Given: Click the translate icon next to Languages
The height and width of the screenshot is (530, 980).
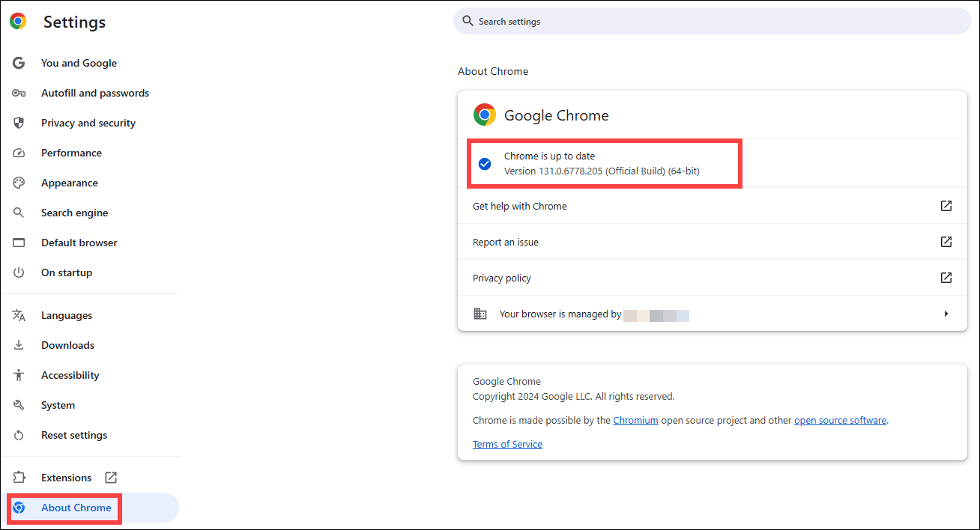Looking at the screenshot, I should tap(19, 315).
